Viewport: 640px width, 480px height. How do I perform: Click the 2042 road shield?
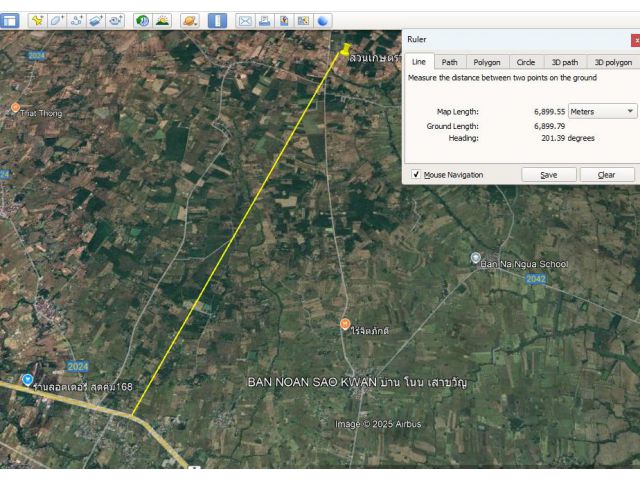pos(536,279)
